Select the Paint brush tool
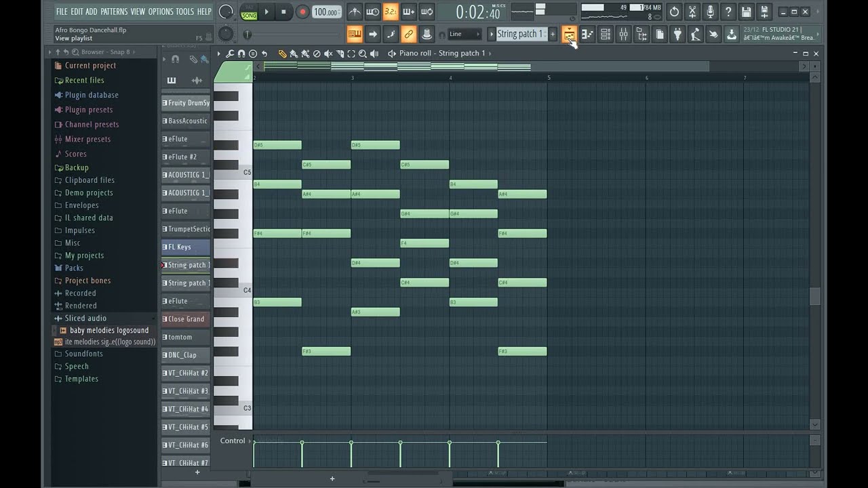This screenshot has height=488, width=868. click(294, 54)
